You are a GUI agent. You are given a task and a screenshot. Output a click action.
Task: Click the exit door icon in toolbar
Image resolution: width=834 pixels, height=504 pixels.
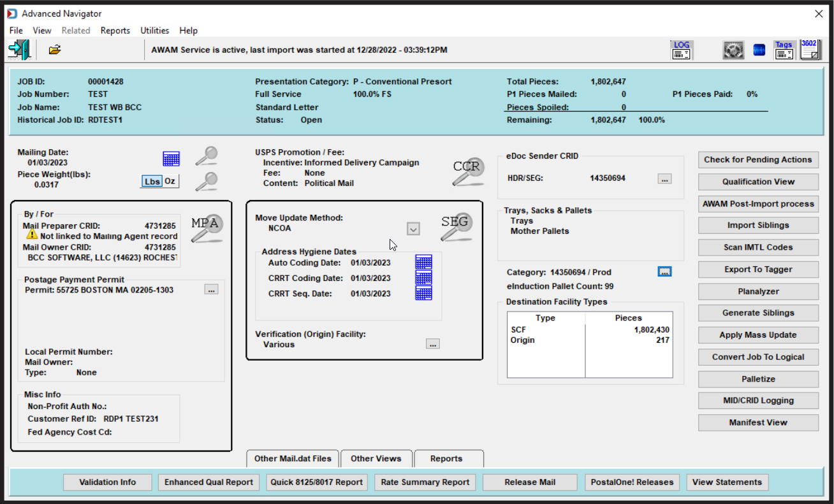[18, 50]
